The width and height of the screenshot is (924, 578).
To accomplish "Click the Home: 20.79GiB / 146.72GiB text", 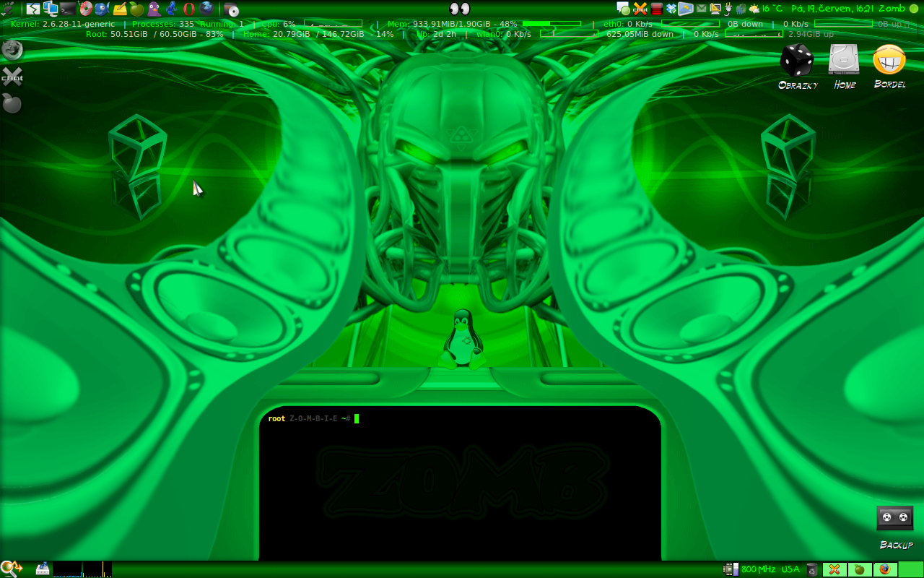I will point(318,35).
